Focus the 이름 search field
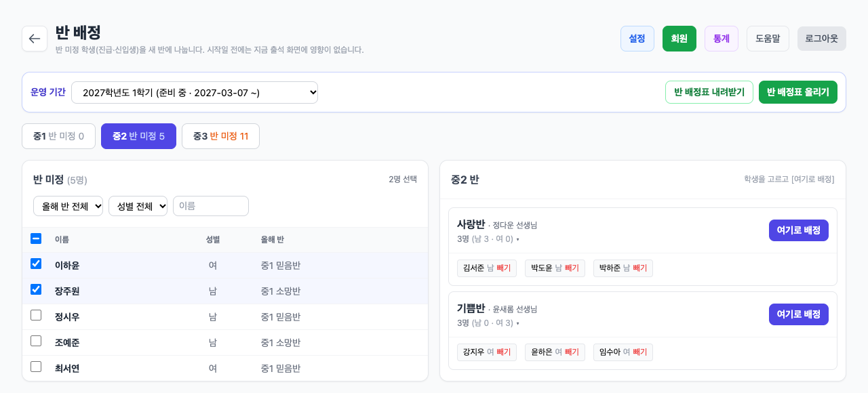 point(211,206)
